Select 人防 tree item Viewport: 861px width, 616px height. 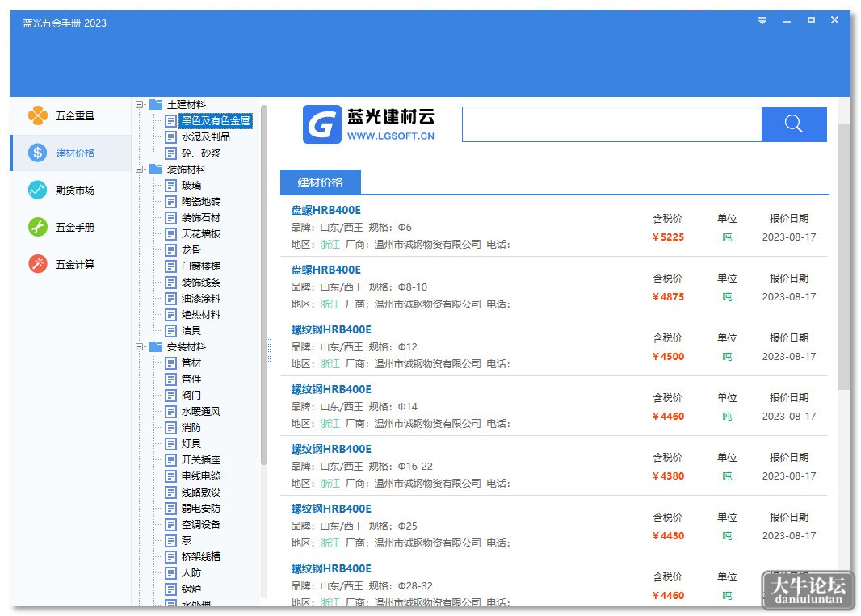point(191,573)
